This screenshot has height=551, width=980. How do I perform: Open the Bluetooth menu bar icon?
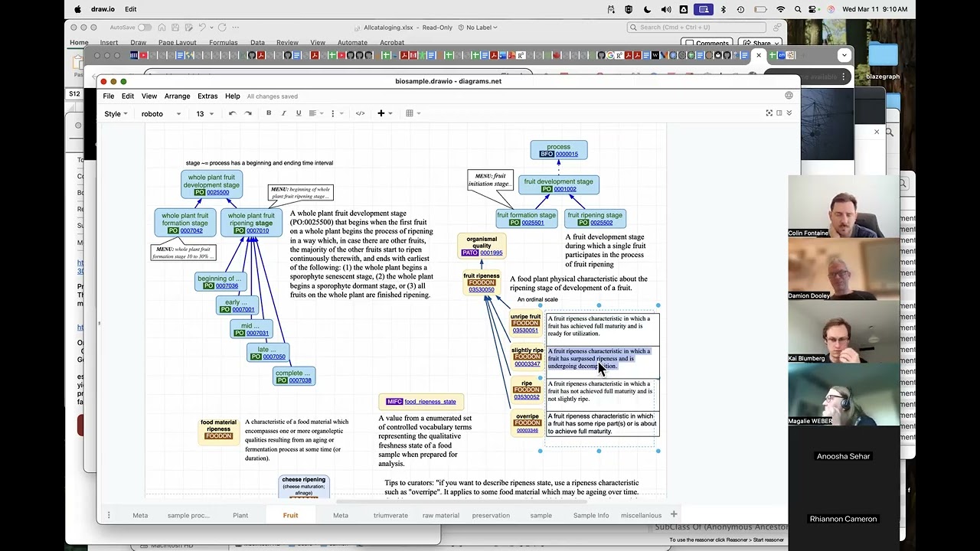(723, 9)
